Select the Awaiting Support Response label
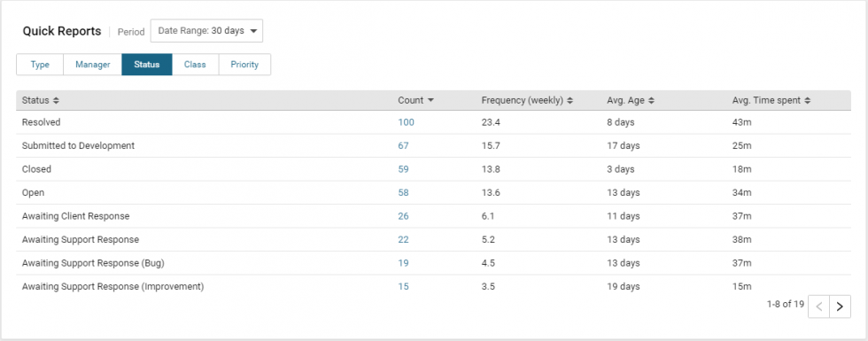This screenshot has width=868, height=341. point(81,240)
